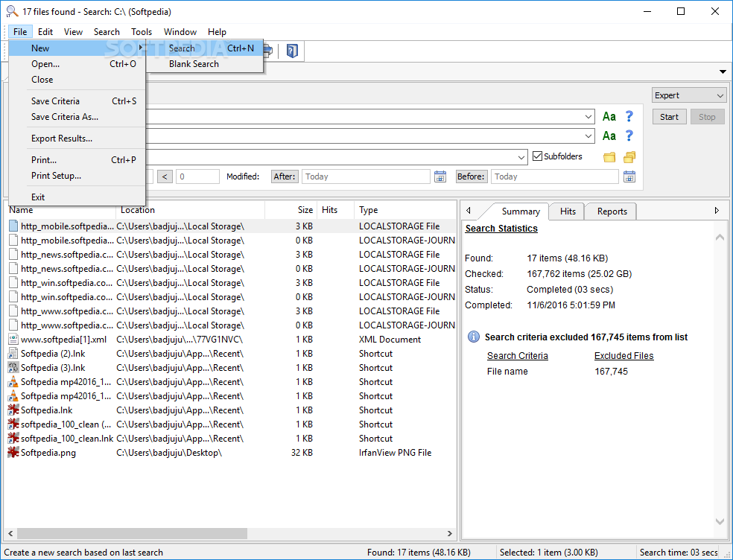Open the View menu
Image resolution: width=733 pixels, height=560 pixels.
74,32
